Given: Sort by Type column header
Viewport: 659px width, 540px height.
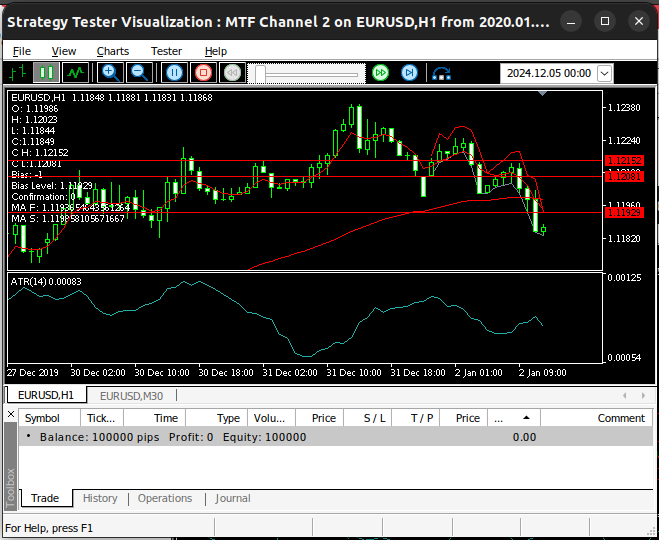Looking at the screenshot, I should pos(216,418).
